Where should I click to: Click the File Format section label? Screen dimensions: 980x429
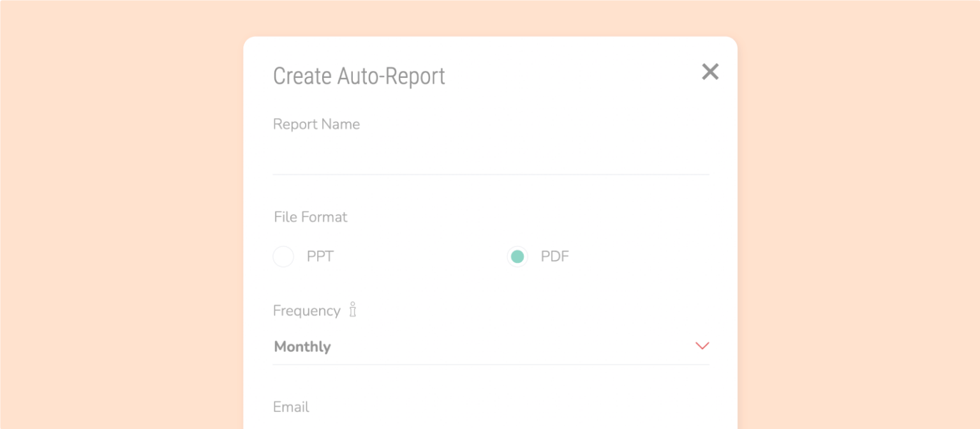[x=310, y=217]
